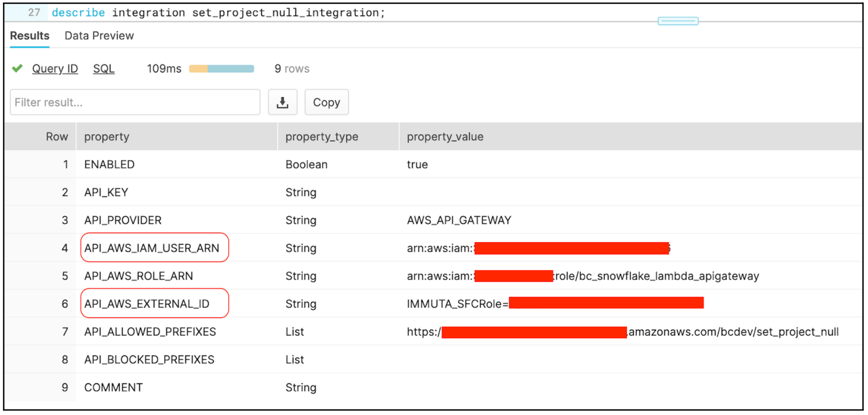Click the AWS_API_GATEWAY value cell
Screen dimensions: 868x415
point(459,220)
